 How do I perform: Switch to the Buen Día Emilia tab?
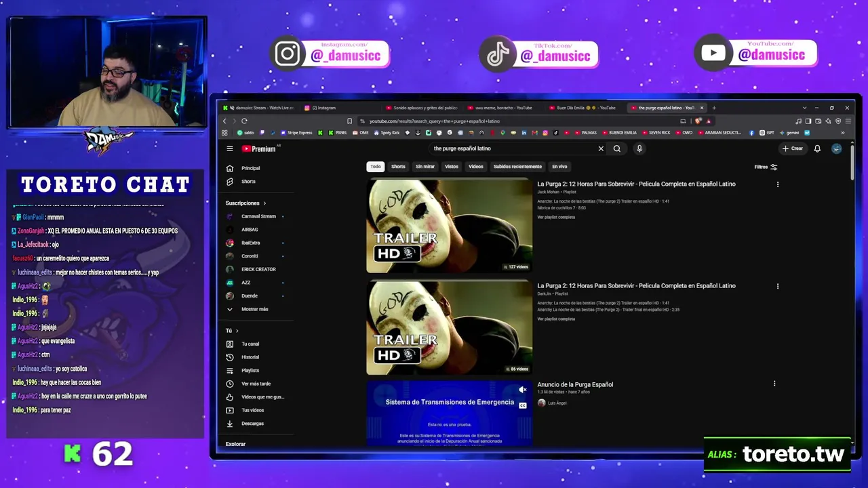pyautogui.click(x=582, y=108)
